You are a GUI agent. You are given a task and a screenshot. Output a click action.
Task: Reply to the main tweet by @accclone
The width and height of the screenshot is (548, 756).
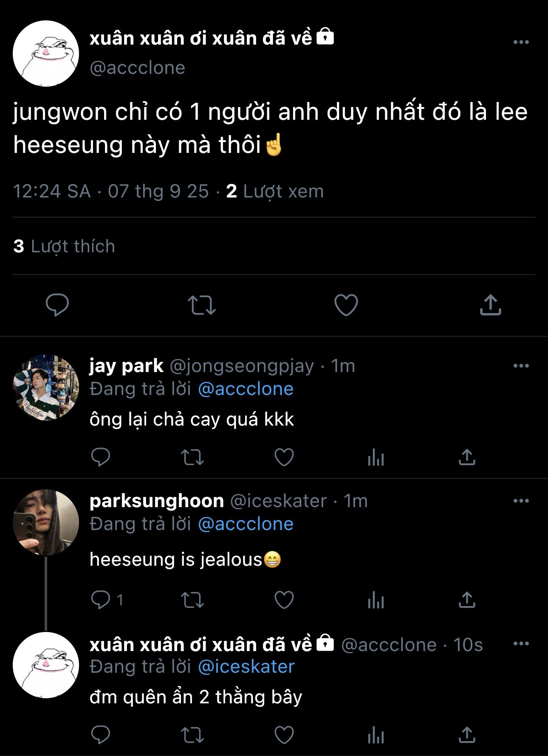click(57, 305)
